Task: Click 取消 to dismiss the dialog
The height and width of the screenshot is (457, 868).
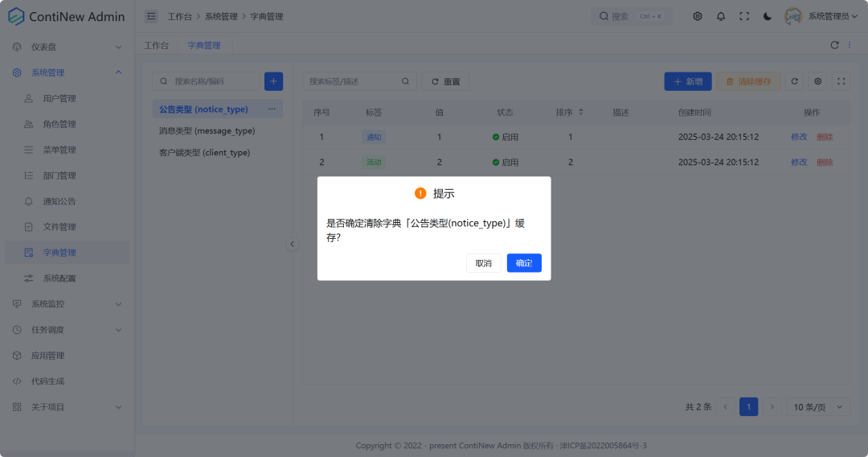Action: [483, 263]
